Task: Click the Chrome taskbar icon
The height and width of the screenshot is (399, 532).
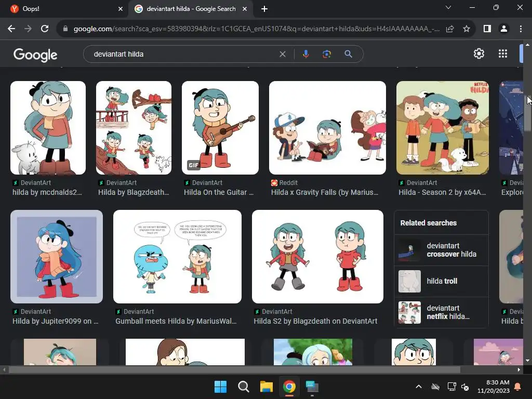Action: [x=289, y=387]
